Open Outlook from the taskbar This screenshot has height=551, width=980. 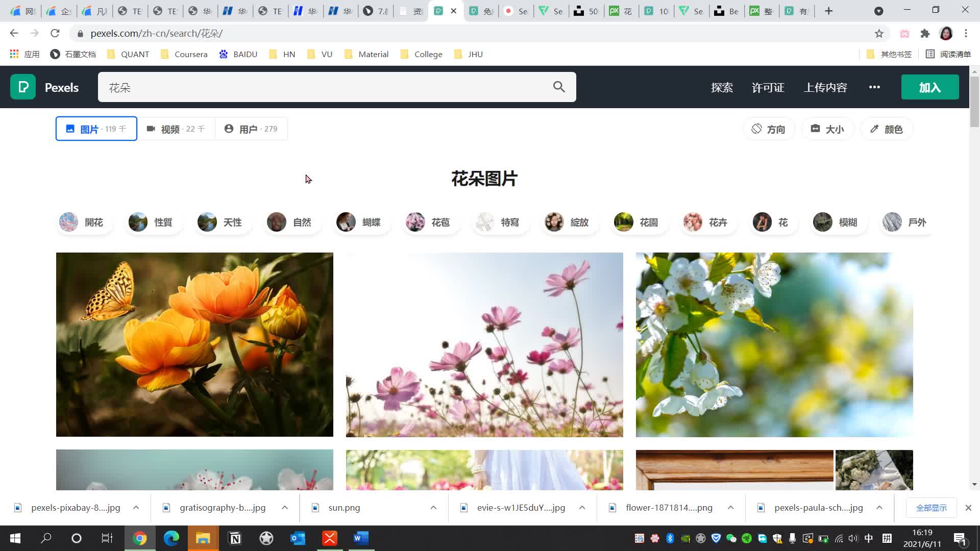298,538
